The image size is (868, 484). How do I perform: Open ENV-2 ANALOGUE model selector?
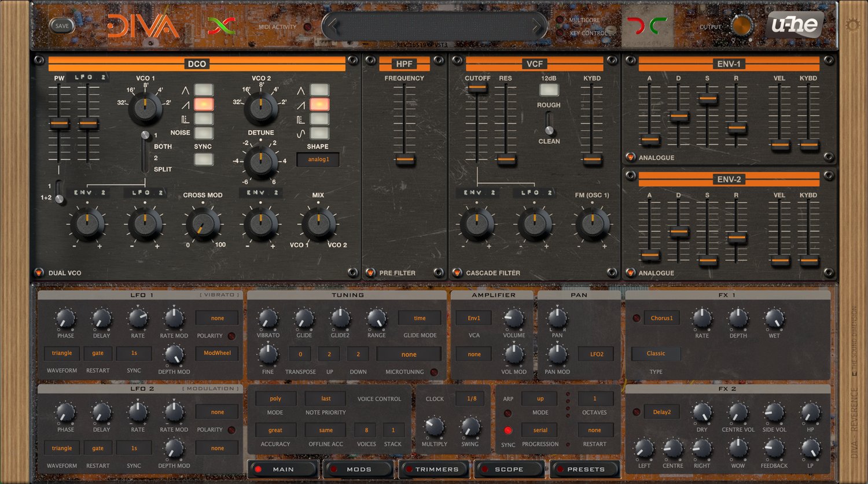[630, 272]
